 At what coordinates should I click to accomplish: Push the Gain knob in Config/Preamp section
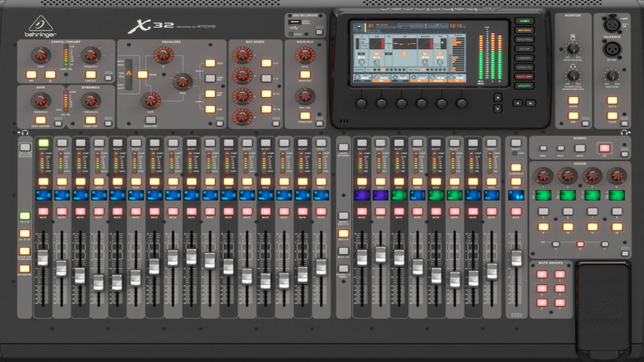click(x=41, y=54)
